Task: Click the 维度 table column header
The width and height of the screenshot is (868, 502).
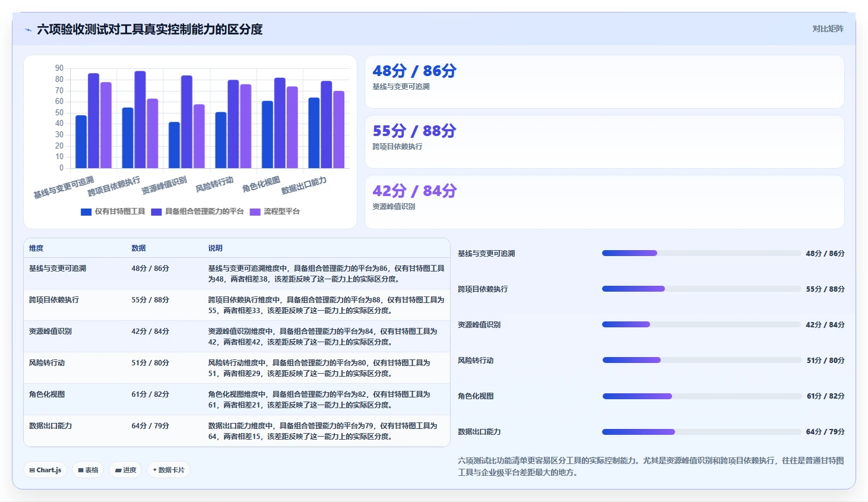Action: click(x=36, y=248)
